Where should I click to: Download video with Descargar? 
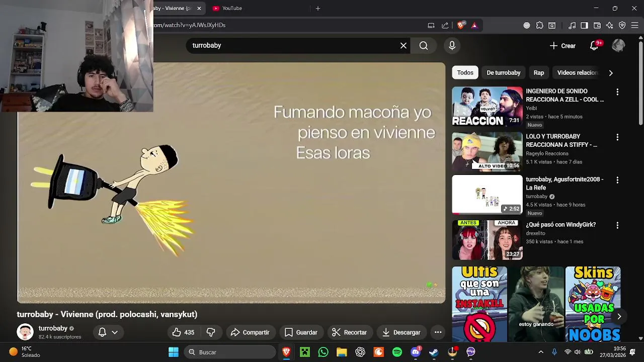[x=401, y=332]
